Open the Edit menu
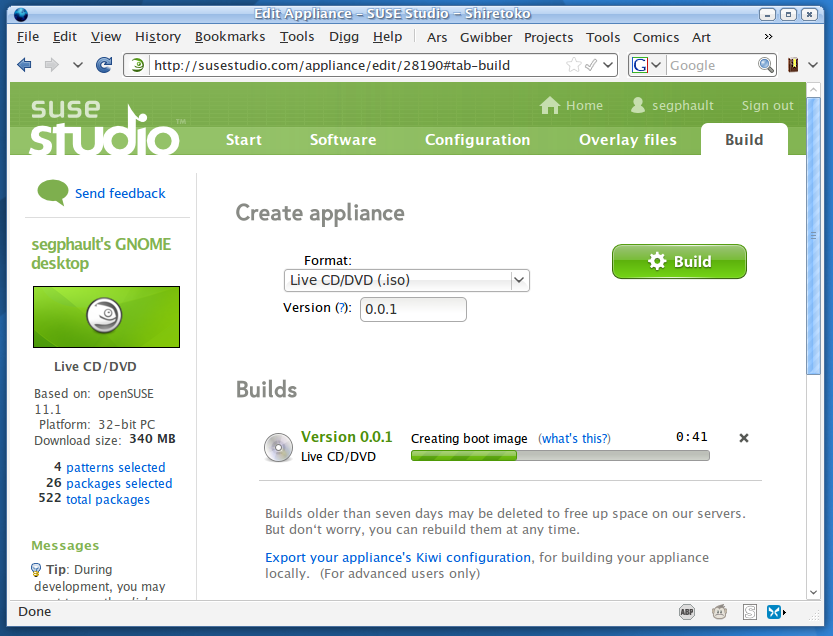 coord(65,37)
